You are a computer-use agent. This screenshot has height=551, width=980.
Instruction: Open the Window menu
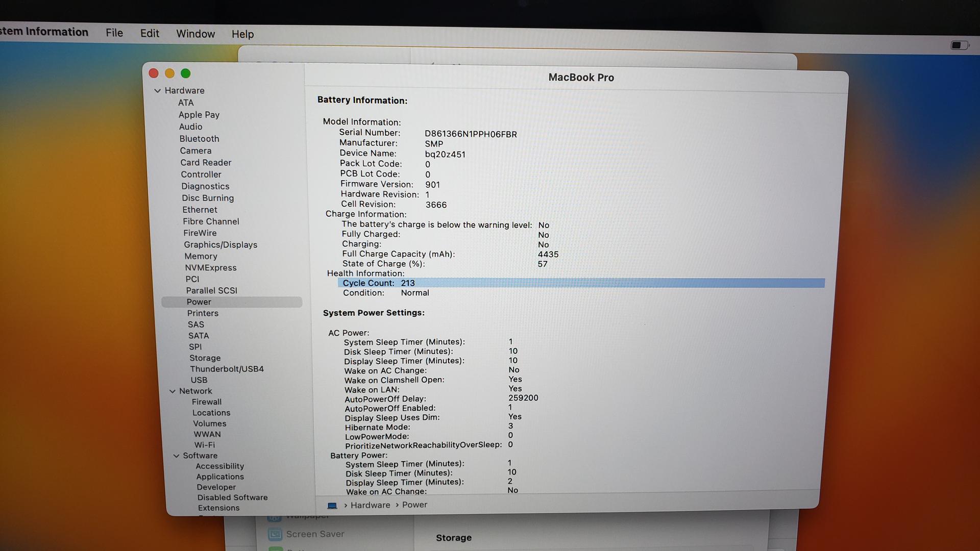195,34
